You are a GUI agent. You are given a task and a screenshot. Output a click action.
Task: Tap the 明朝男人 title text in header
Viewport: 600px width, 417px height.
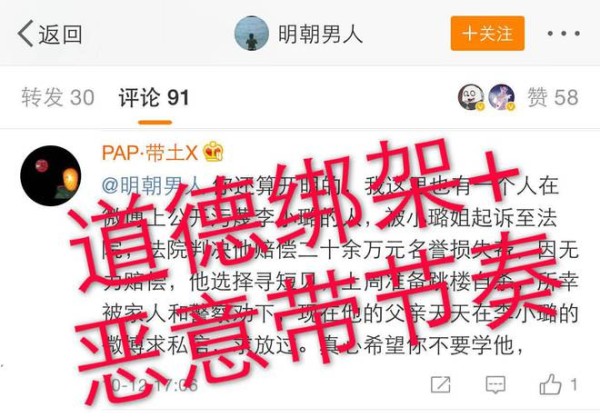[320, 34]
